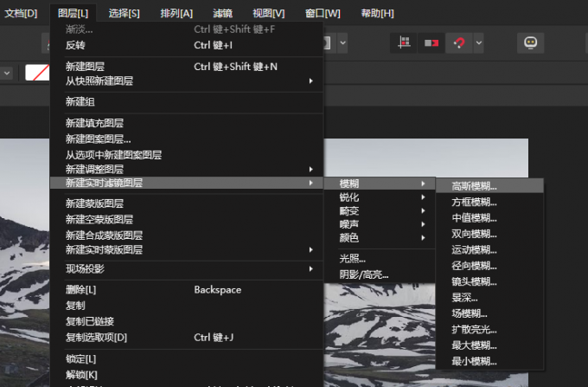
Task: Select 运动模糊... blur filter
Action: 489,250
